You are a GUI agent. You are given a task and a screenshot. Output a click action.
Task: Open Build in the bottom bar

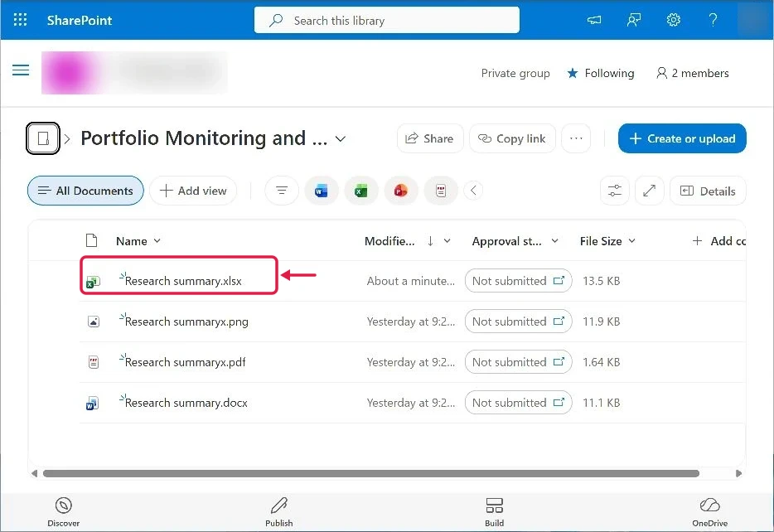[x=494, y=512]
